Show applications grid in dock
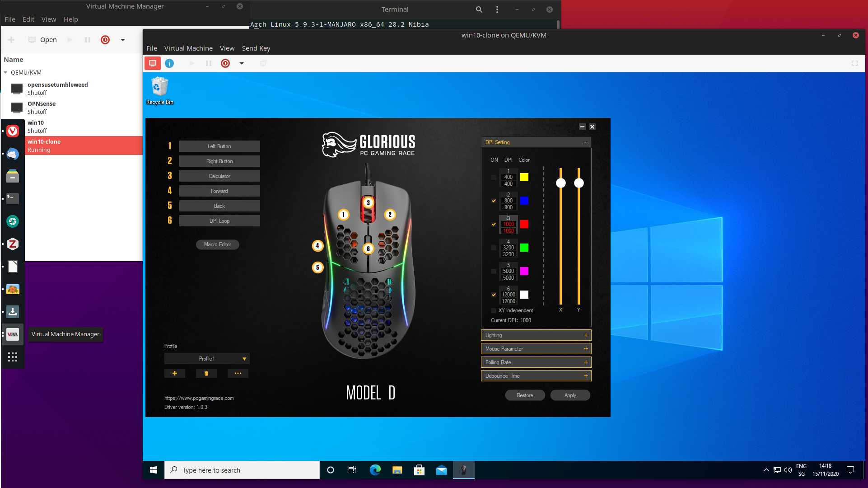The height and width of the screenshot is (488, 868). (13, 357)
